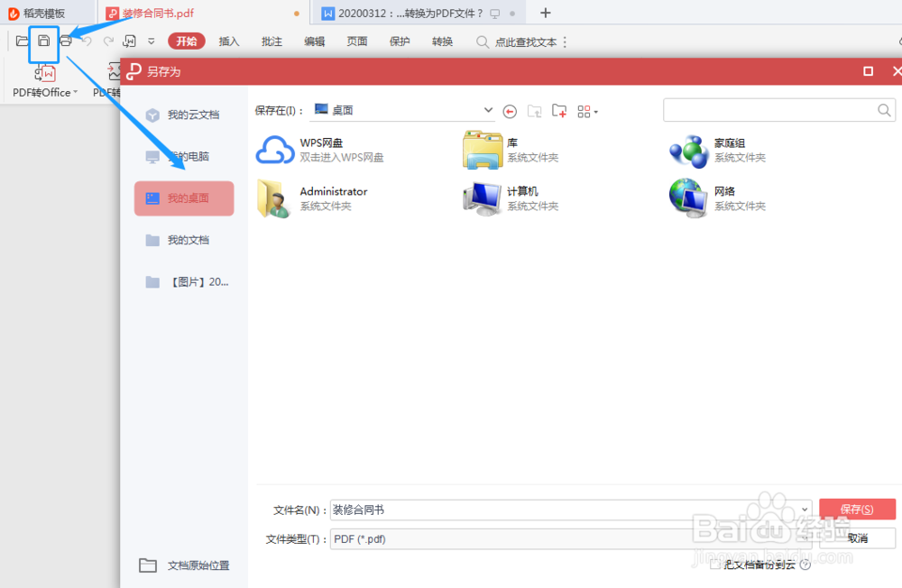Click the New Folder icon in dialog

pos(558,111)
